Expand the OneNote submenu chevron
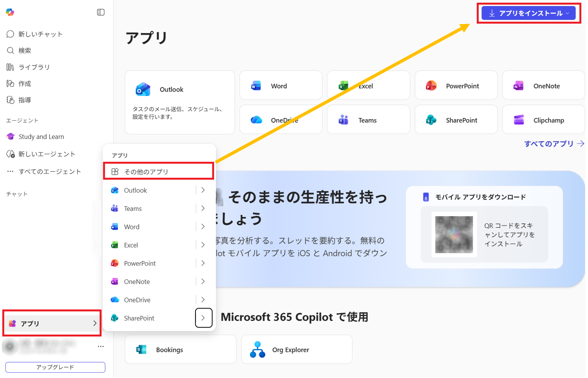The height and width of the screenshot is (378, 588). 203,281
